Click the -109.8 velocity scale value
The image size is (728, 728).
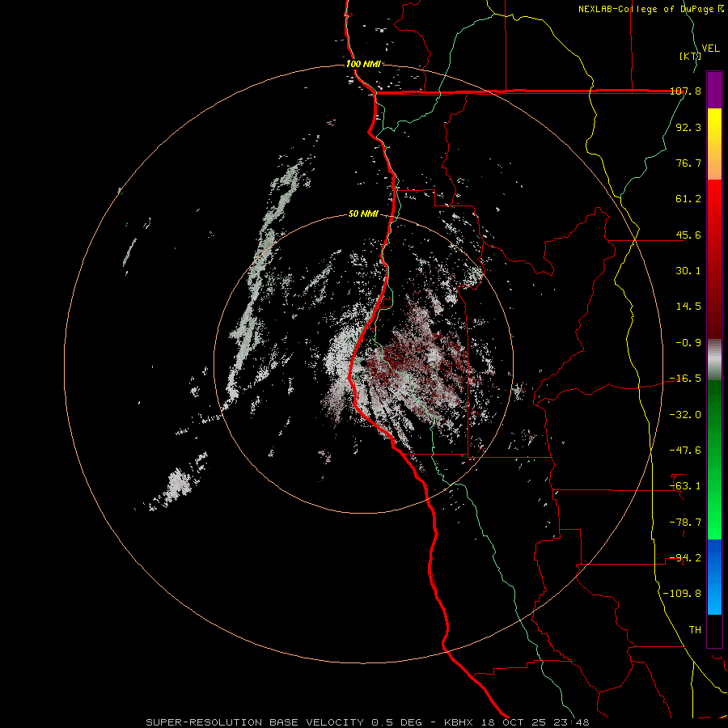(x=683, y=594)
